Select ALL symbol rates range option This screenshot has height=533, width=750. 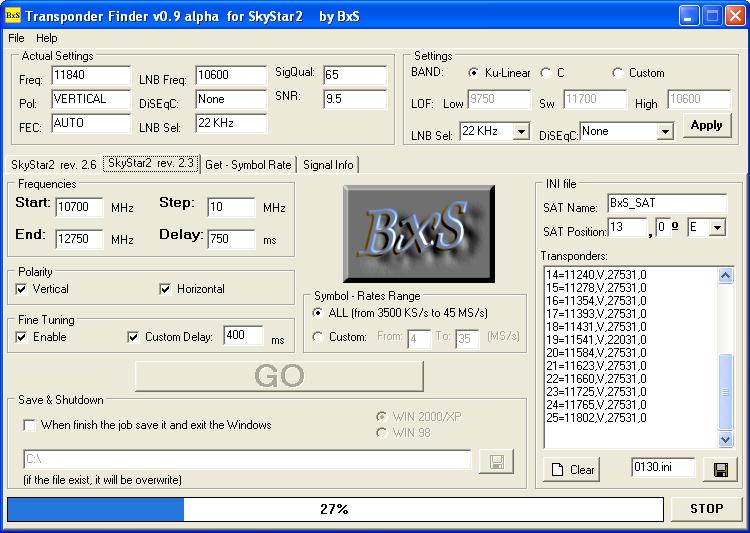tap(317, 313)
